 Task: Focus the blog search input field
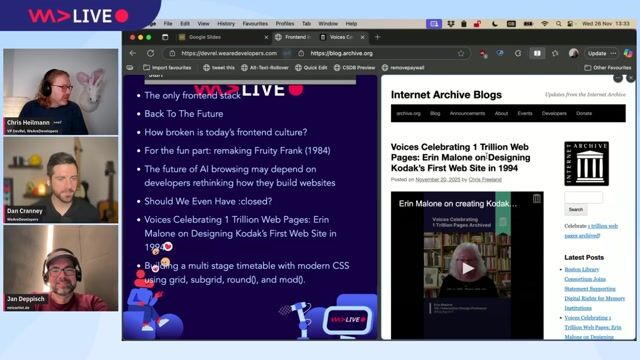[x=583, y=198]
